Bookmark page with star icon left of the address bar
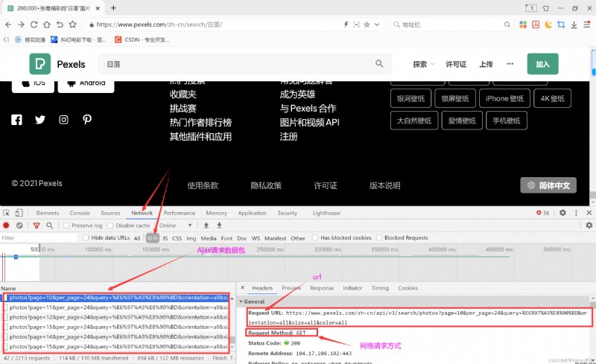Image resolution: width=596 pixels, height=364 pixels. point(72,25)
